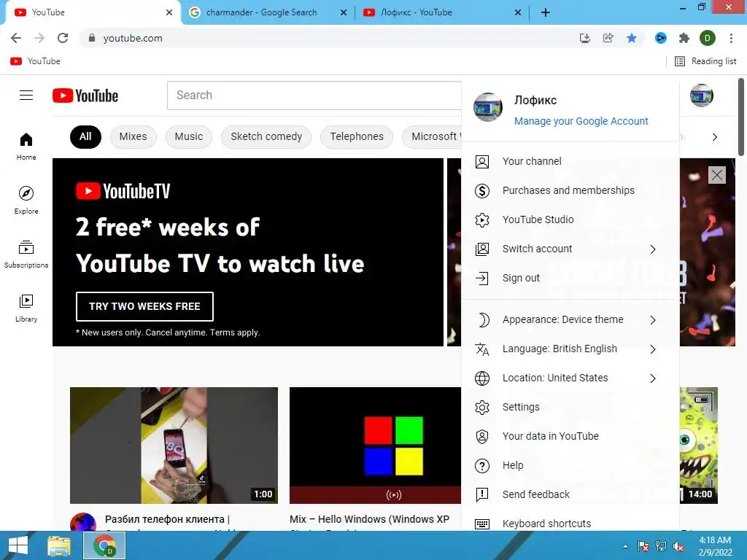Open the YouTube hamburger guide menu
This screenshot has width=747, height=560.
pyautogui.click(x=26, y=96)
